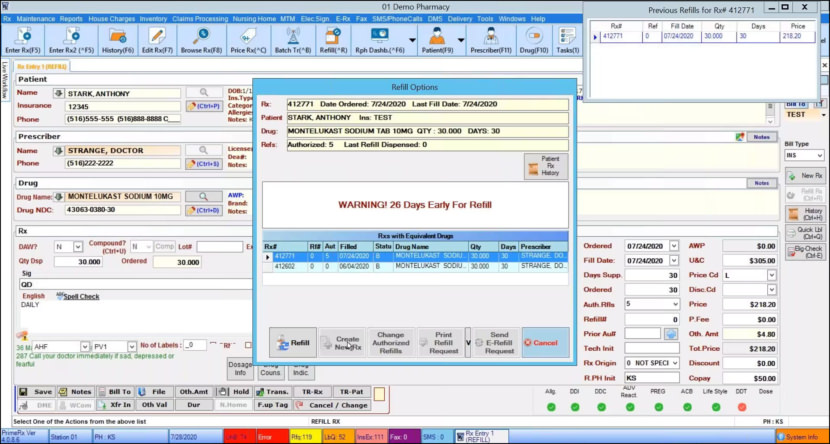Image resolution: width=830 pixels, height=444 pixels.
Task: Open History (F6) toolbar icon
Action: click(x=118, y=41)
